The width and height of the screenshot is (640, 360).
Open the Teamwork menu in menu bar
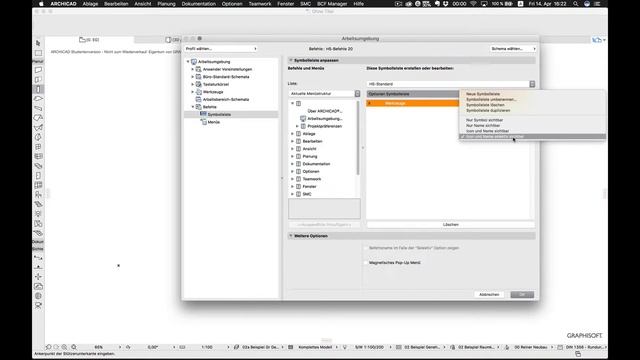(260, 4)
